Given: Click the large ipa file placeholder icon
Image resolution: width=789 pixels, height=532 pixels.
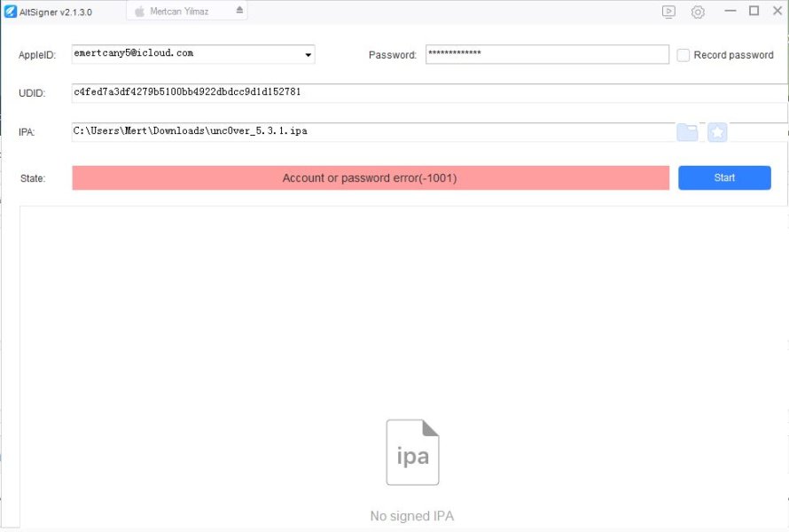Looking at the screenshot, I should pos(412,453).
